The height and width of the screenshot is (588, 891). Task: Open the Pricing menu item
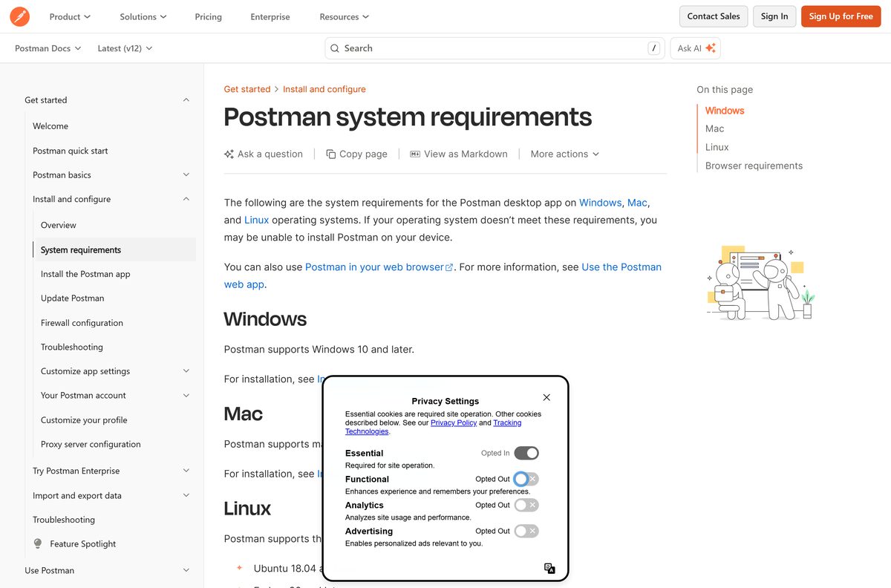[x=208, y=16]
